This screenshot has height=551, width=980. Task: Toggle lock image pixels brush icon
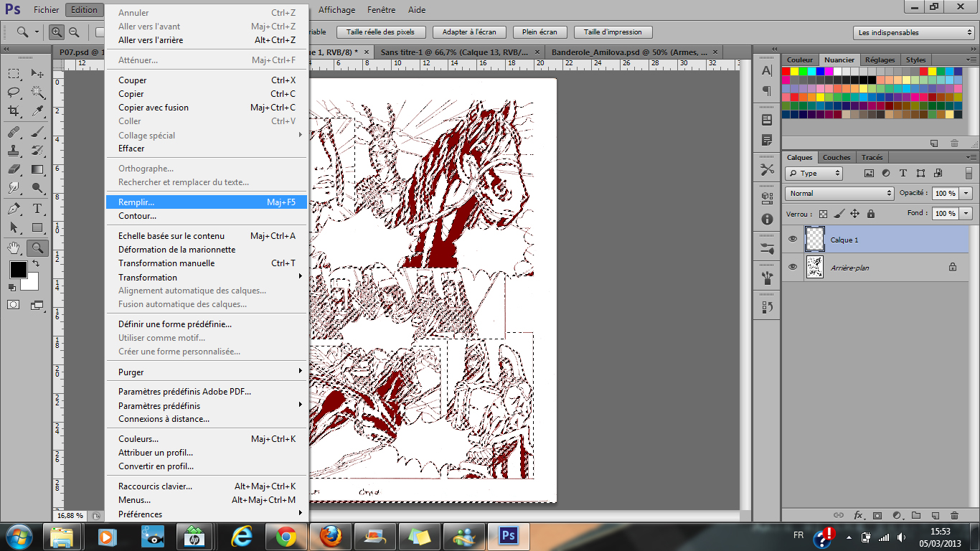pos(839,214)
